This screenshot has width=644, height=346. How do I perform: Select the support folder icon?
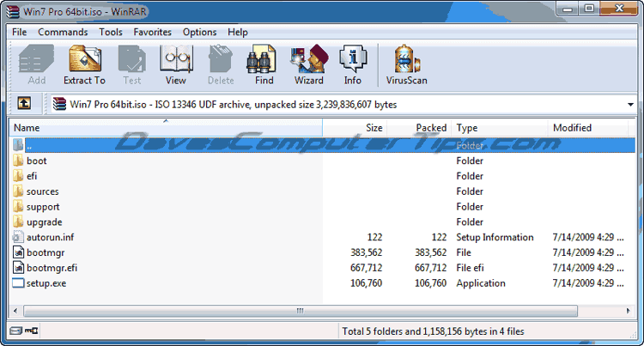(x=18, y=206)
